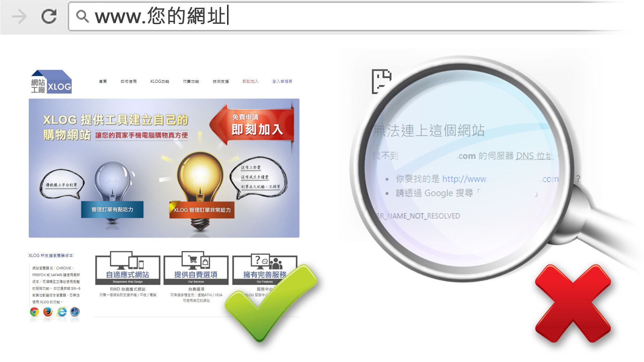Click the 無法連上這個網站 error heading

pos(429,130)
